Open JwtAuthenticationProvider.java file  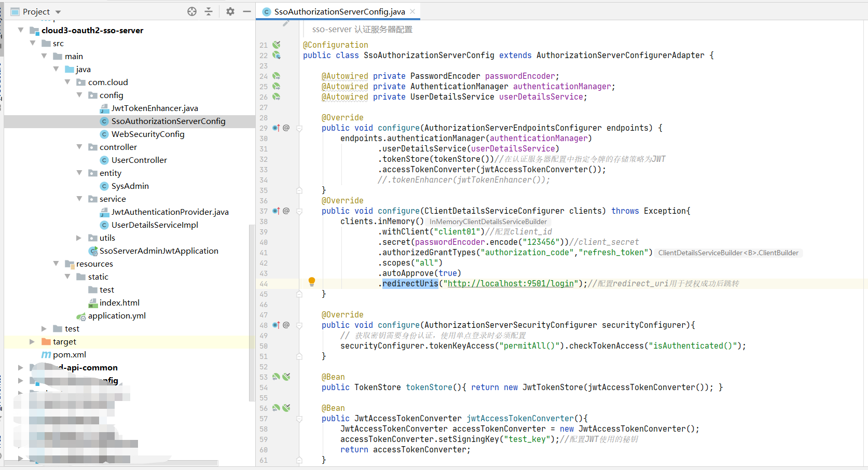click(x=170, y=212)
